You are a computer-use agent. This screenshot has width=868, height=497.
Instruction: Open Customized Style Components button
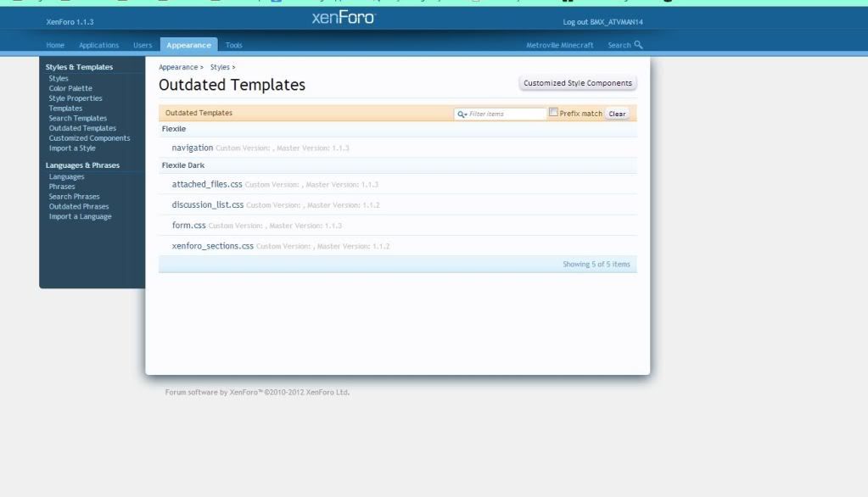[577, 83]
